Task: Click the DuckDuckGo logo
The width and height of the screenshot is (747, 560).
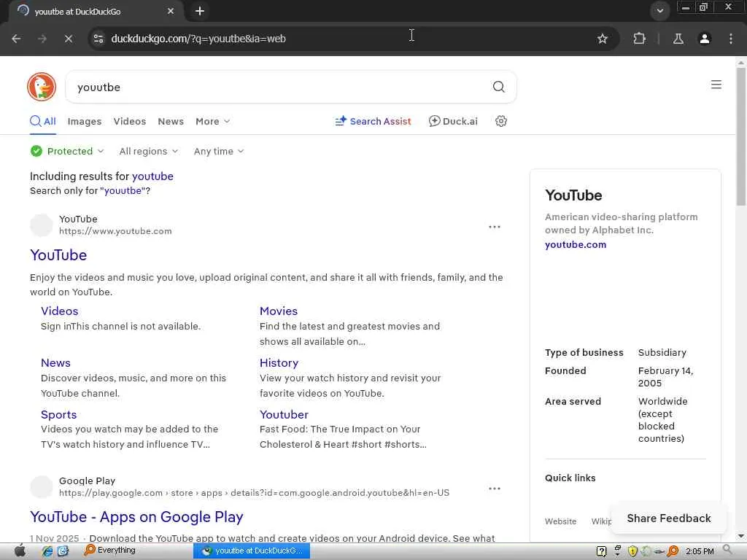Action: (42, 87)
